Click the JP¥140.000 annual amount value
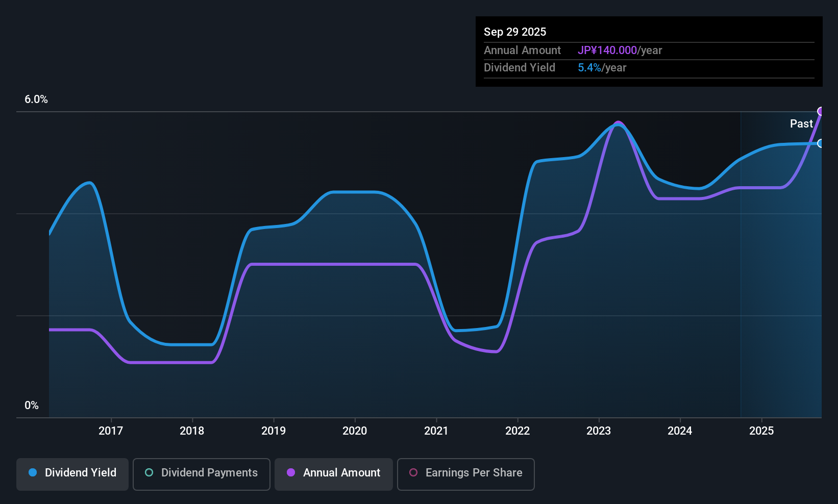The width and height of the screenshot is (838, 504). click(x=607, y=51)
